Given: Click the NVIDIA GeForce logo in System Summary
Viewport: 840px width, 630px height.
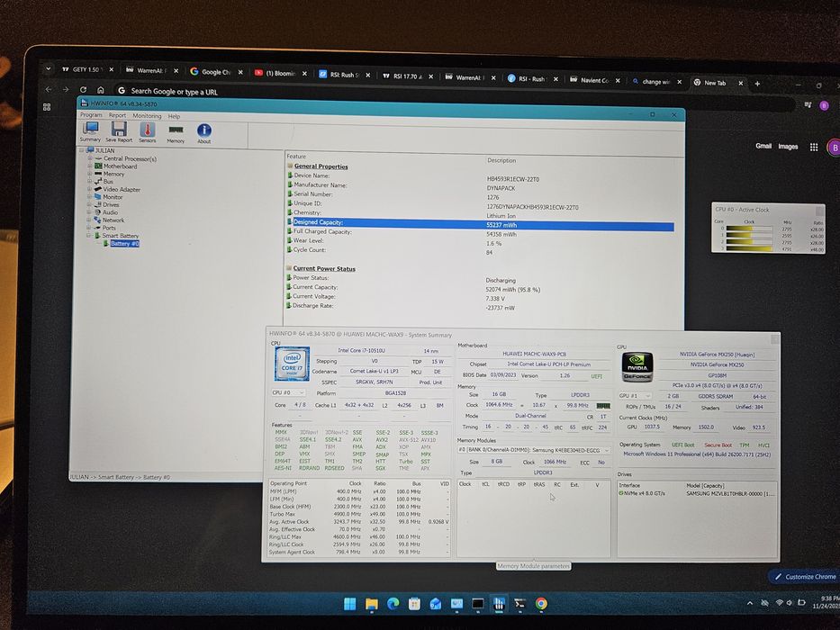Looking at the screenshot, I should (x=637, y=367).
